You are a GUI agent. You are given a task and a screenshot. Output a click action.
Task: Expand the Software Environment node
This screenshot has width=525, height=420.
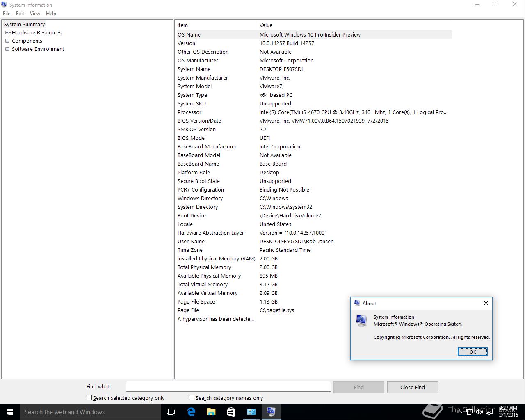[7, 49]
